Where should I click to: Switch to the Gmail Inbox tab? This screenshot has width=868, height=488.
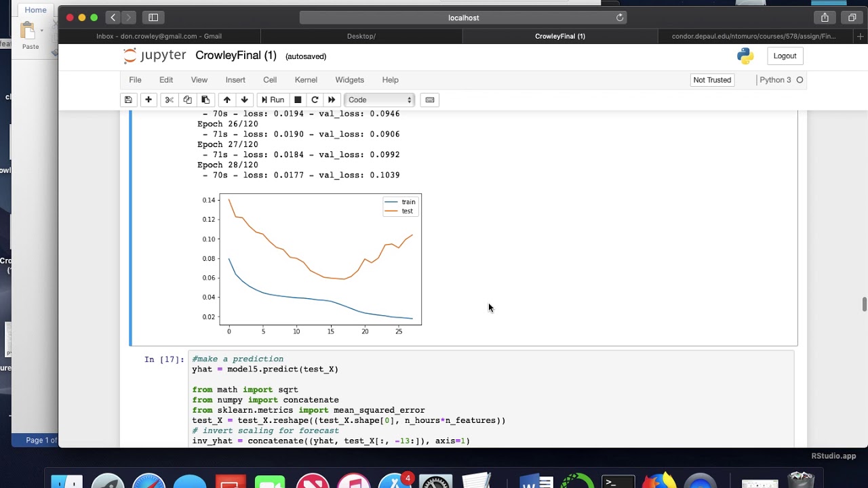click(x=159, y=37)
